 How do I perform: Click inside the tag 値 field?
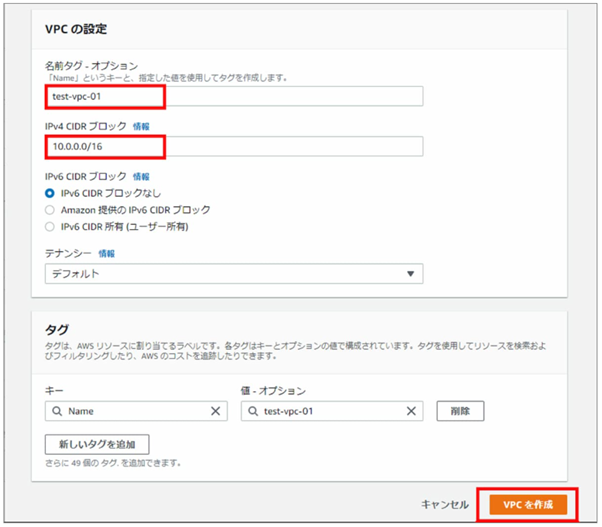(330, 411)
